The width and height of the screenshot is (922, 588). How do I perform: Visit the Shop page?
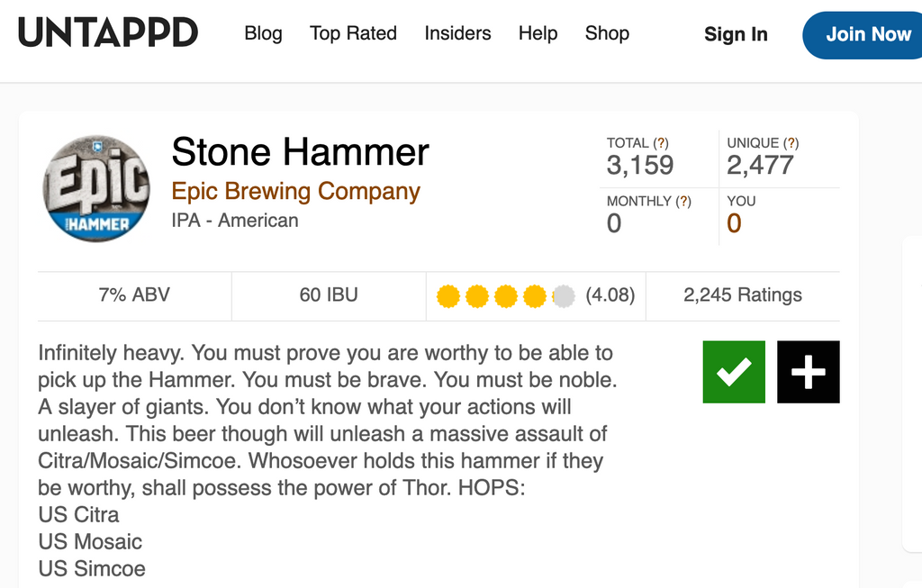607,33
